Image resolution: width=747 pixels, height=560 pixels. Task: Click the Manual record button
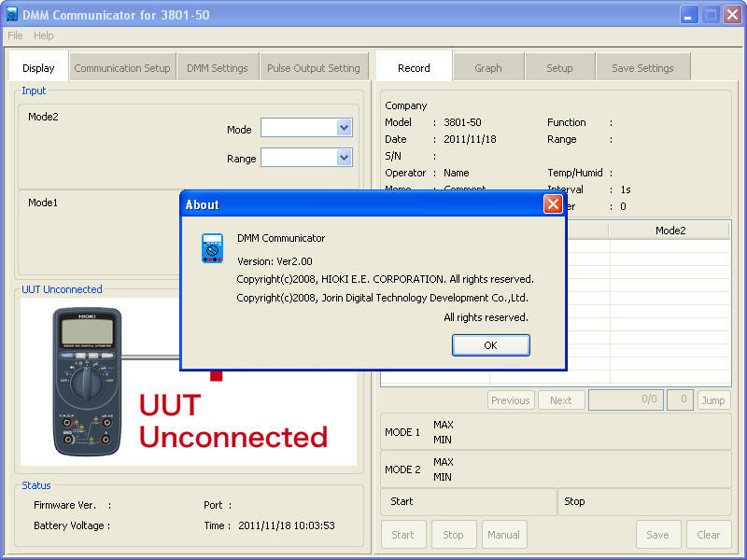(x=503, y=535)
